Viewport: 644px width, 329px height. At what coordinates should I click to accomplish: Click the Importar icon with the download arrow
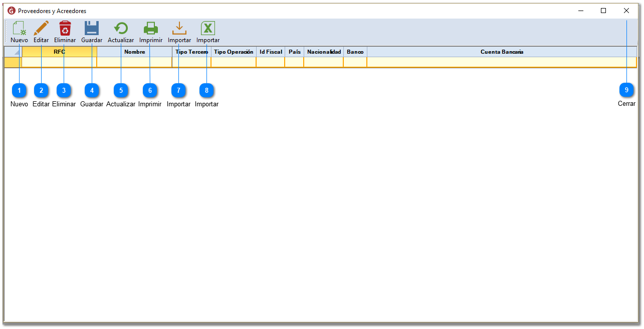click(179, 29)
